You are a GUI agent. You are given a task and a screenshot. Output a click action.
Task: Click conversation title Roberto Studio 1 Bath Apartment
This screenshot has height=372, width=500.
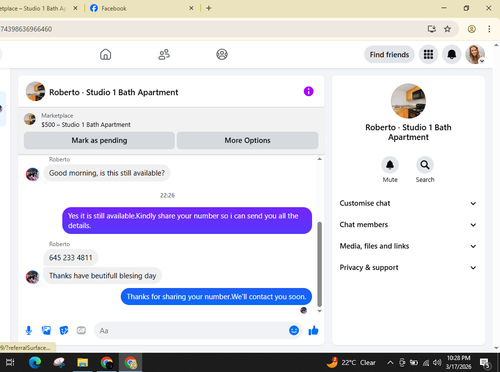point(114,92)
